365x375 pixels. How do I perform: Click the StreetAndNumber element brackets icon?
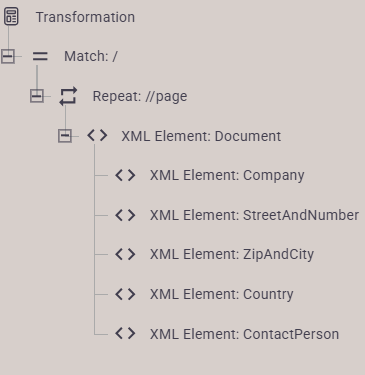click(125, 215)
